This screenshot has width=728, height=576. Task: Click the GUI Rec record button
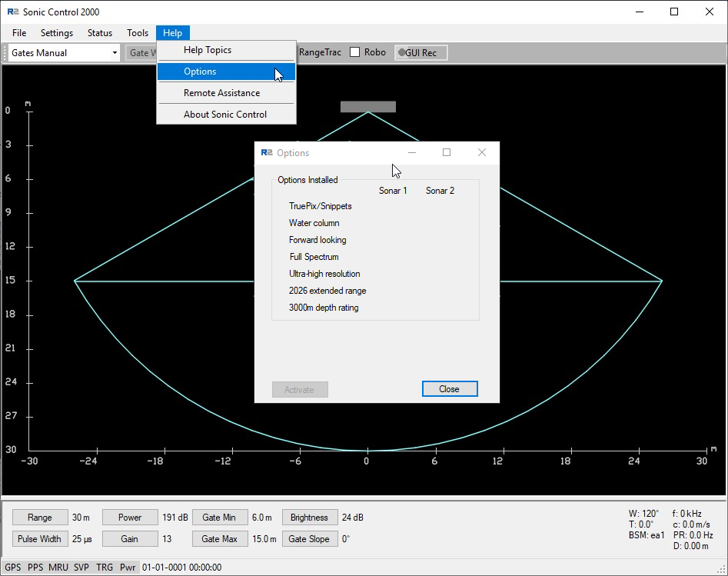pyautogui.click(x=421, y=52)
